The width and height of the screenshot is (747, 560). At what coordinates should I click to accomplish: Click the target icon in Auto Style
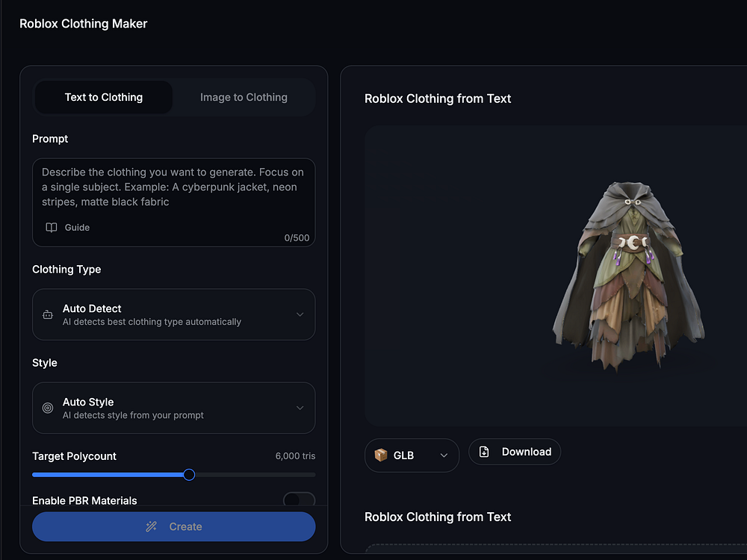pos(48,408)
